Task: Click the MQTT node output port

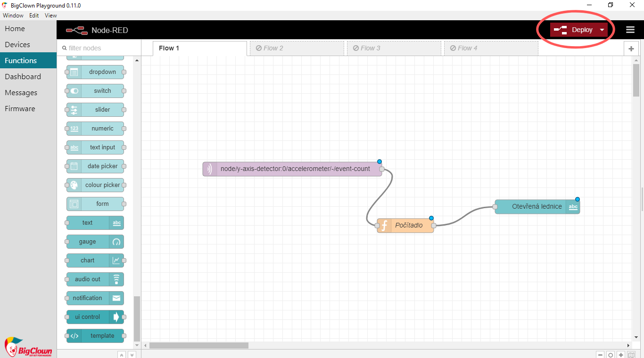Action: click(x=382, y=169)
